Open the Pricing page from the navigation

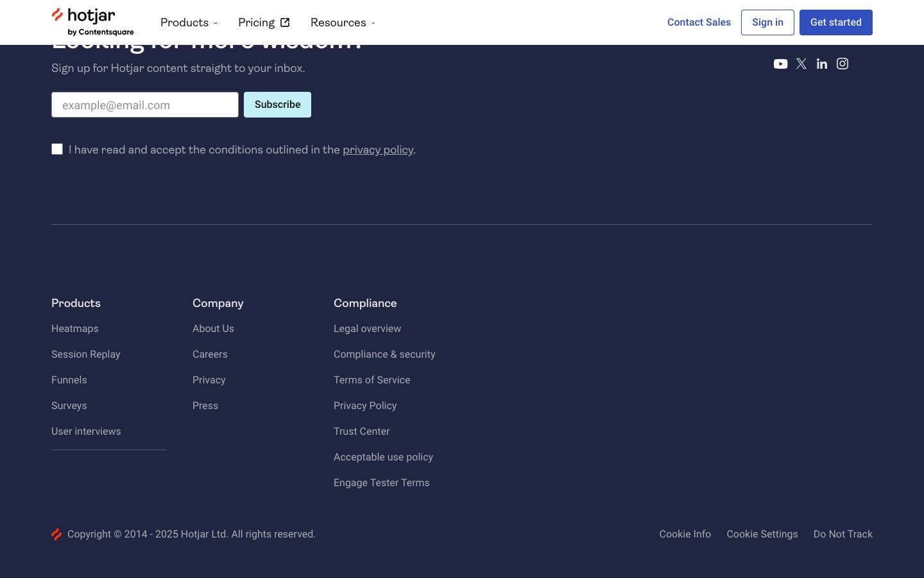click(x=257, y=22)
